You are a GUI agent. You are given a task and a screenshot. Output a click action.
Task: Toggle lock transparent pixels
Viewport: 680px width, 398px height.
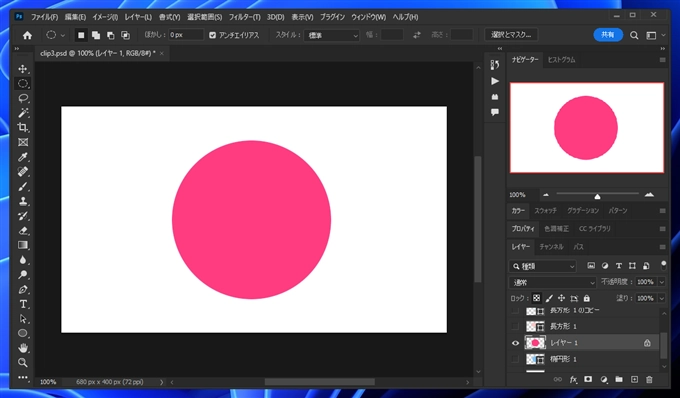tap(536, 298)
